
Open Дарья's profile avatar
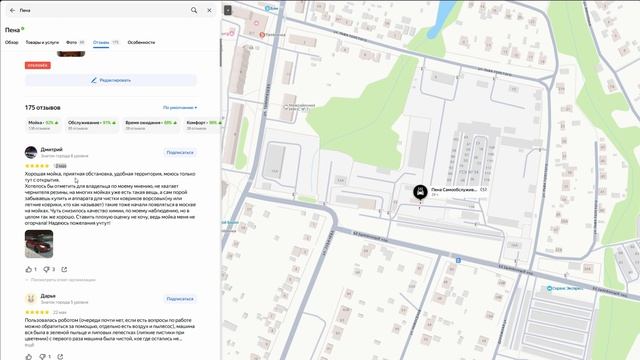coord(31,299)
